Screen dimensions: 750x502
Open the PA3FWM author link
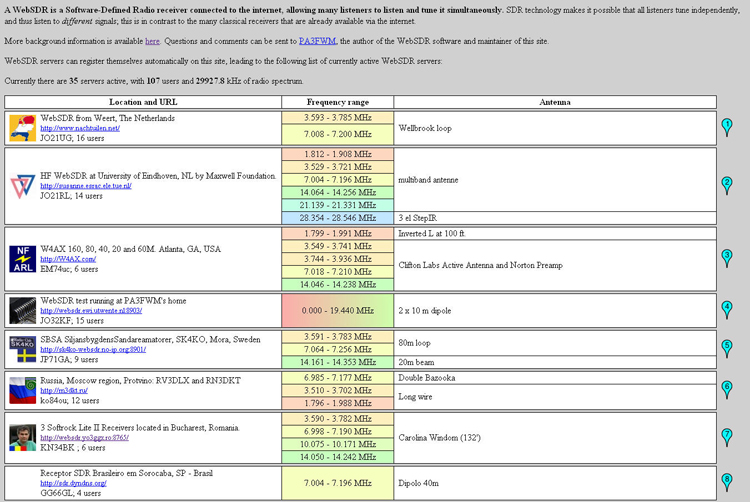tap(318, 41)
